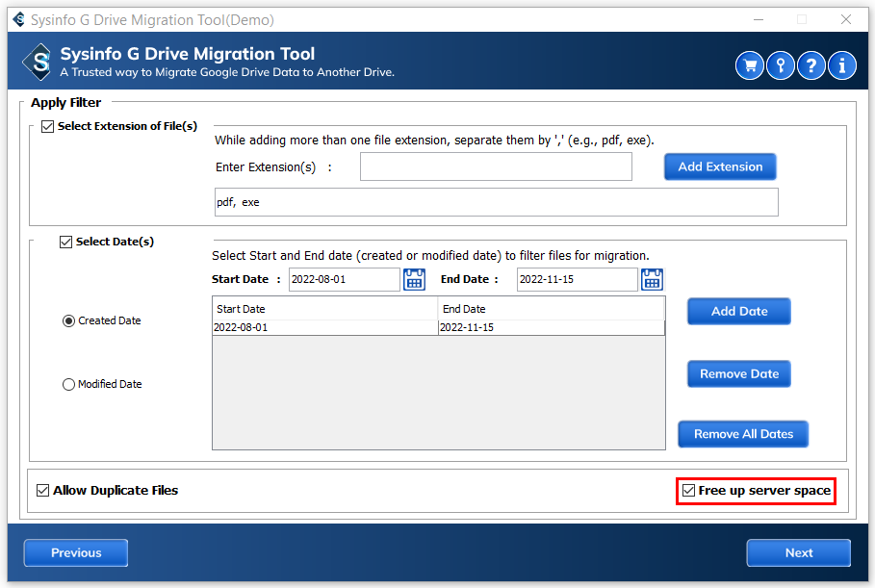Viewport: 875px width, 588px height.
Task: Click the Sysinfo logo in header
Action: 39,63
